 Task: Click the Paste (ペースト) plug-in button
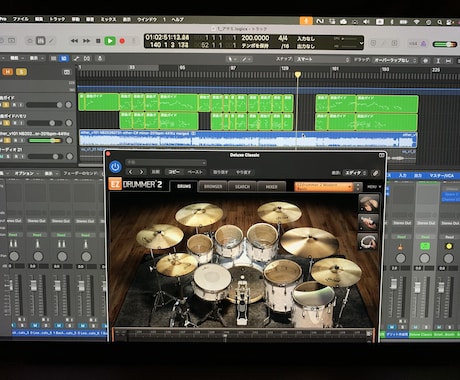point(195,172)
